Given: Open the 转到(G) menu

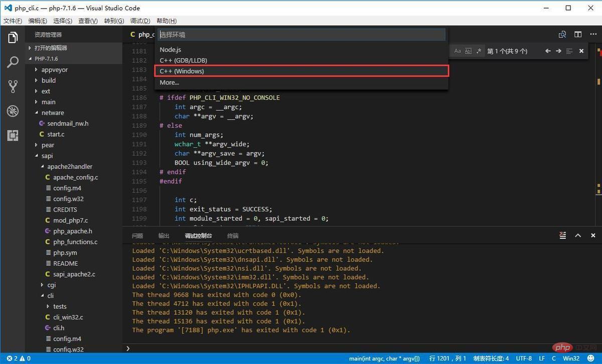Looking at the screenshot, I should [x=114, y=21].
